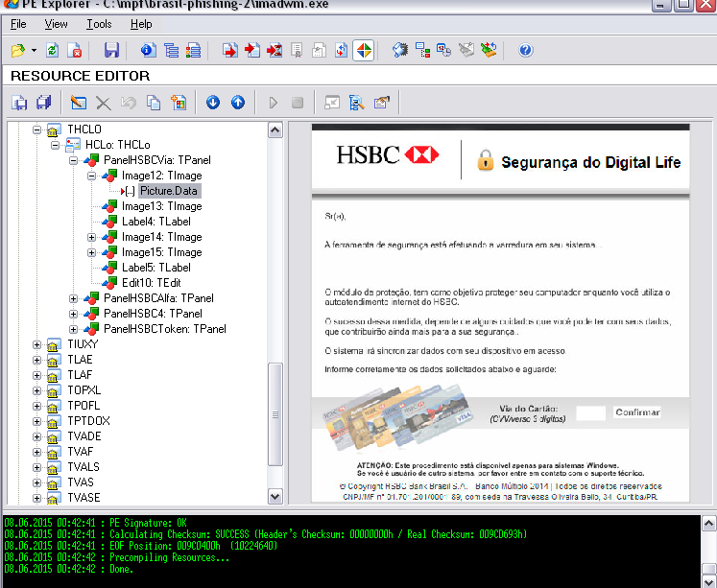Click the Edit Resource pencil icon
This screenshot has width=717, height=588.
click(x=79, y=103)
